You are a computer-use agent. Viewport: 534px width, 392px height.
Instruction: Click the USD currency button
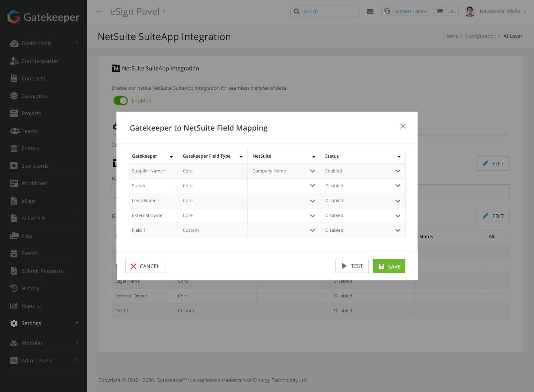coord(446,11)
